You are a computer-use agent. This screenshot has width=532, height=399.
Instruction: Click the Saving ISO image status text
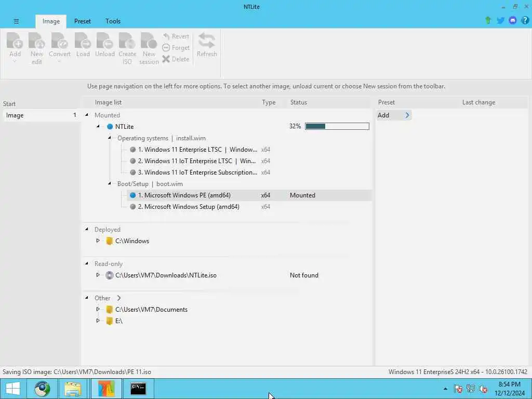coord(77,372)
